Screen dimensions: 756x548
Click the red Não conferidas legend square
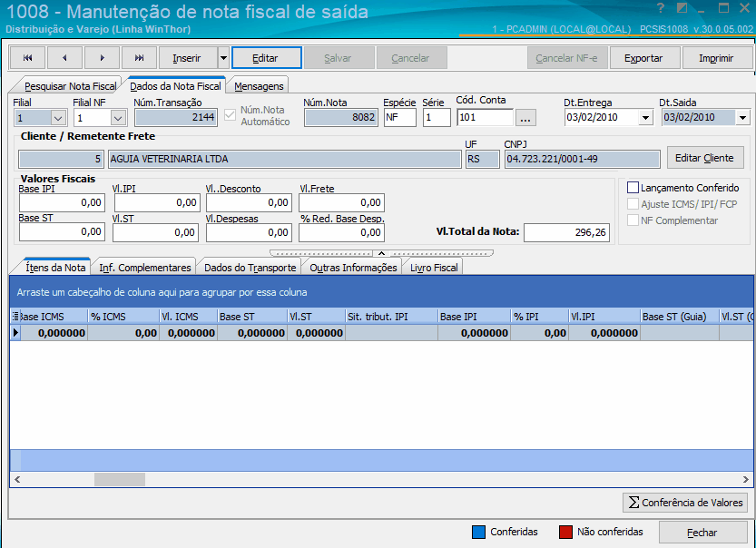(x=565, y=532)
